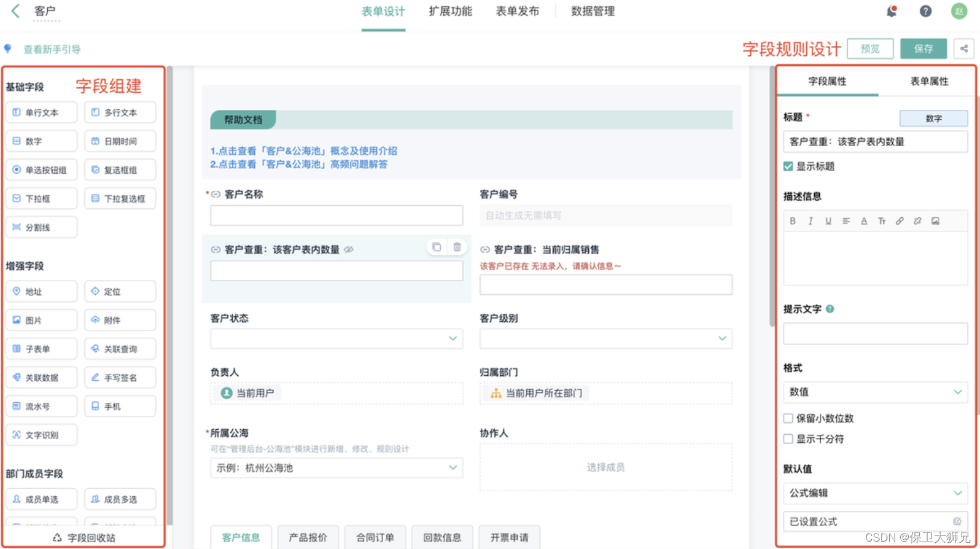
Task: Open the 默认值 公式编辑 dropdown
Action: (876, 493)
